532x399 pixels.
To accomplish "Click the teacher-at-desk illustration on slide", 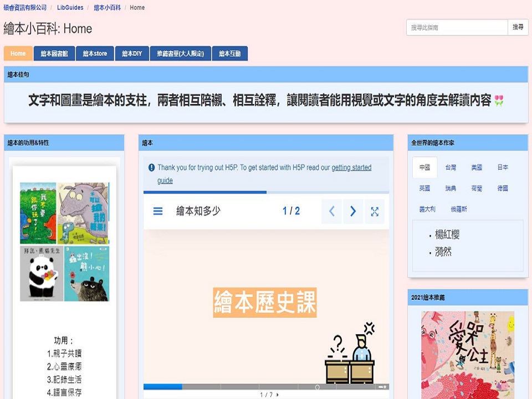I will (350, 353).
